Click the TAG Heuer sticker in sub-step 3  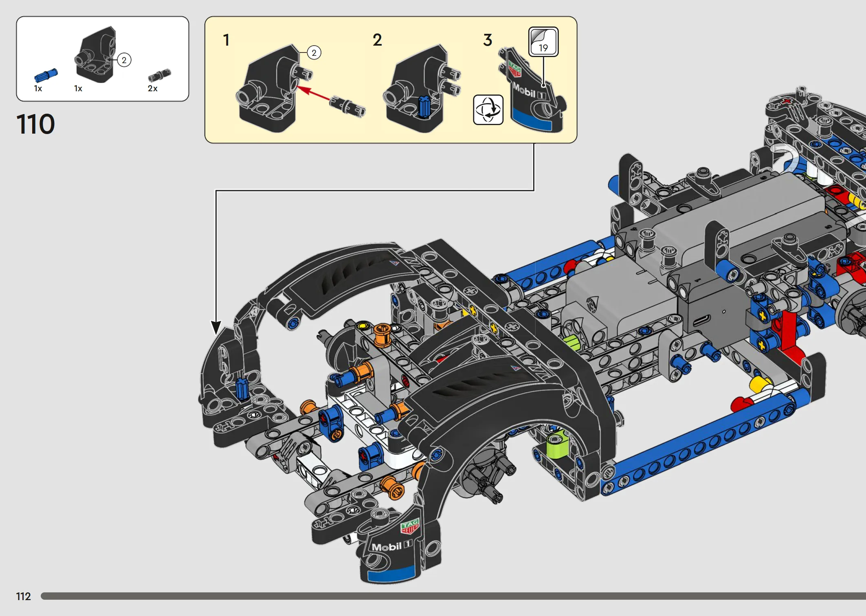click(514, 69)
